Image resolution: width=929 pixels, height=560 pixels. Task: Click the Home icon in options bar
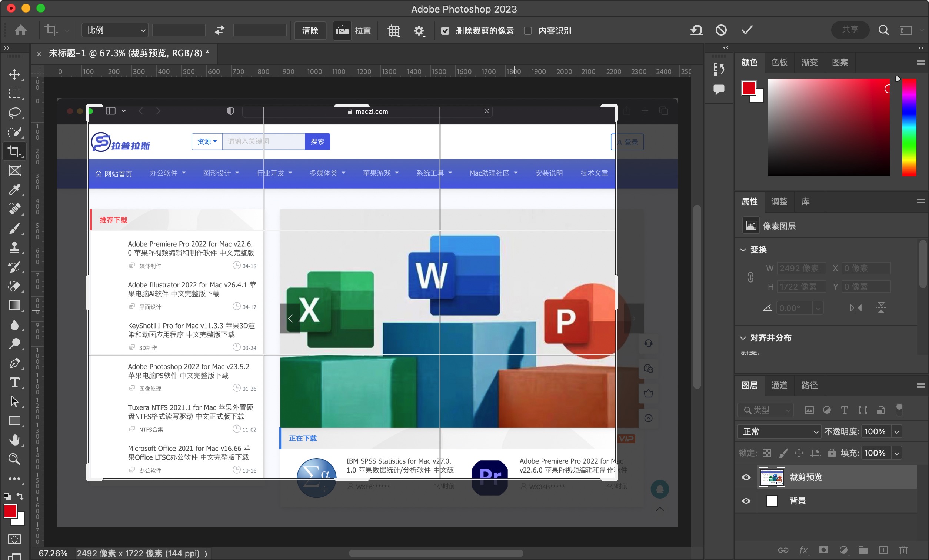point(21,30)
